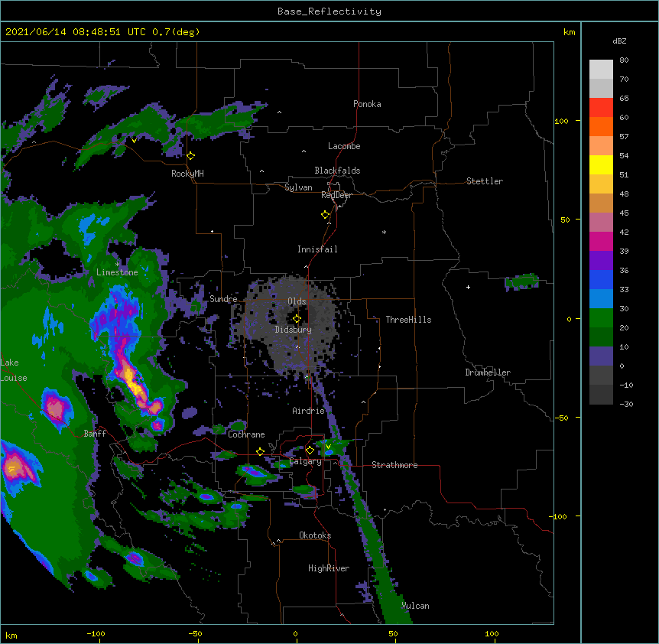
Task: Click the ThreeHills label
Action: [408, 320]
